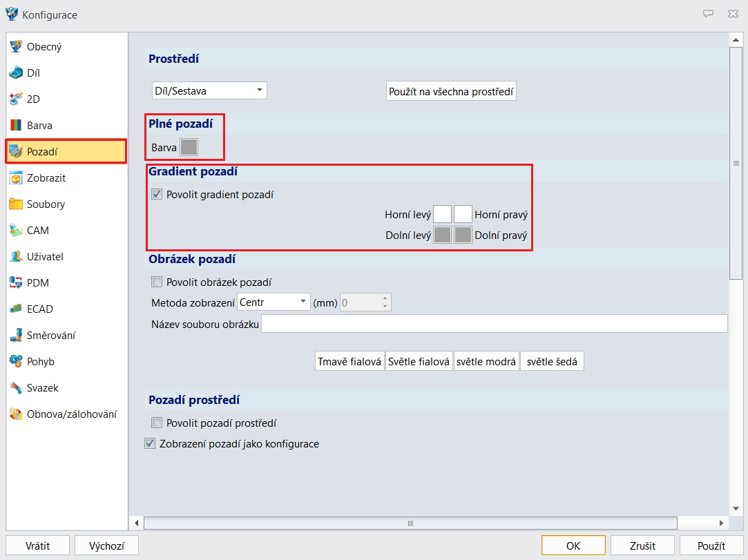Screen dimensions: 748x560
Task: Open the PDM settings icon
Action: (x=16, y=282)
